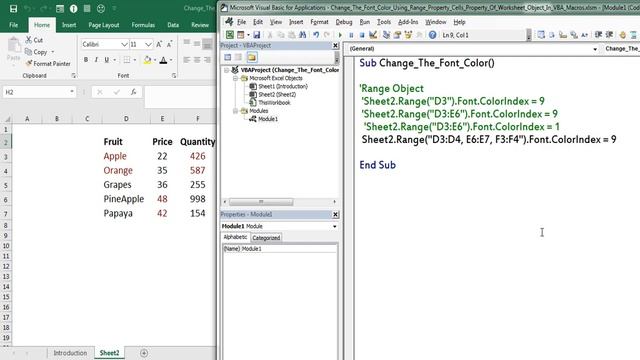640x360 pixels.
Task: Open the Excel Insert ribbon tab
Action: tap(69, 25)
